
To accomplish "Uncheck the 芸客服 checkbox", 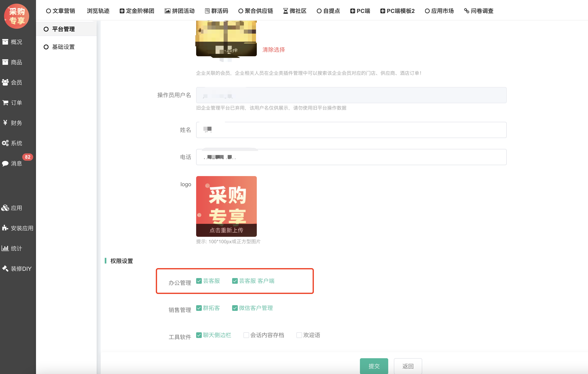I will 199,281.
